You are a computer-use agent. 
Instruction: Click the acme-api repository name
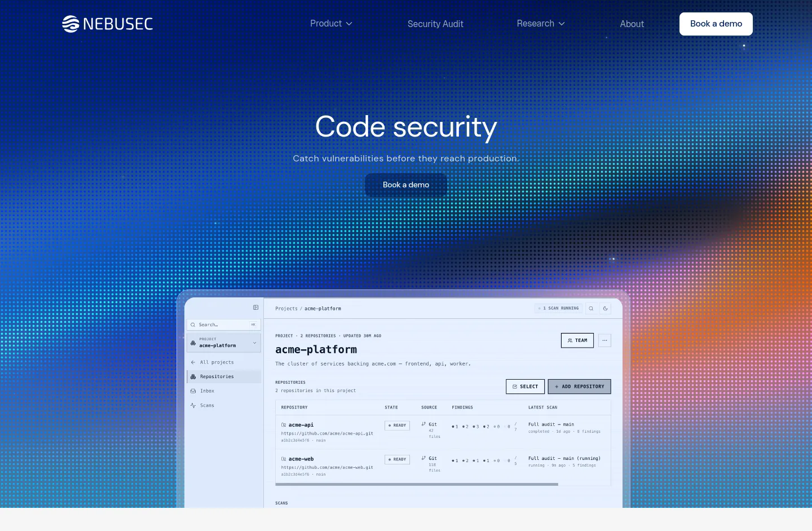(x=301, y=425)
